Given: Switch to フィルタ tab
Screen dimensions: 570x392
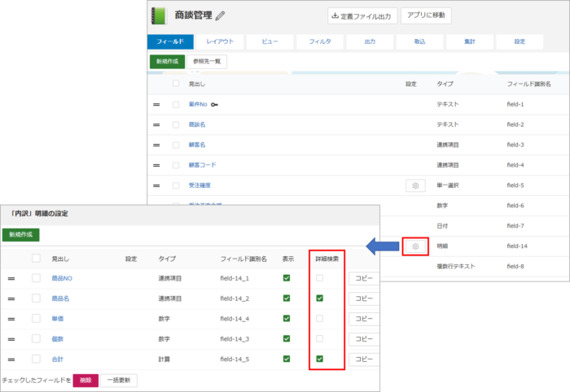Looking at the screenshot, I should [x=320, y=41].
